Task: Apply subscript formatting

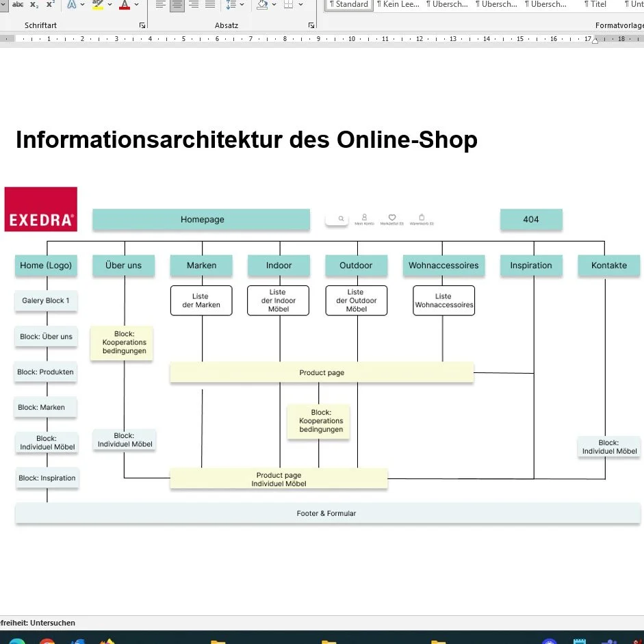Action: 34,5
